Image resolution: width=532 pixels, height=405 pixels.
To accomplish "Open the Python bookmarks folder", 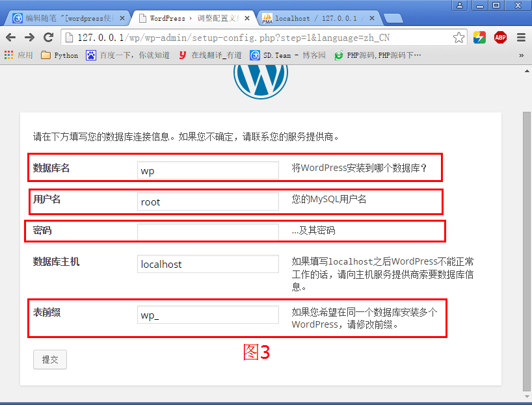I will pos(59,55).
